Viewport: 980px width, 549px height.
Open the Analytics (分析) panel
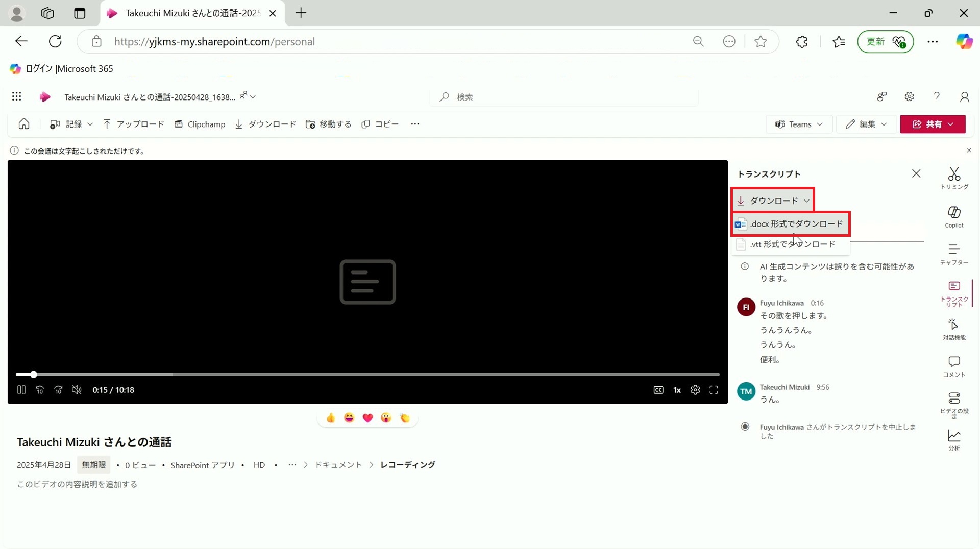(954, 440)
